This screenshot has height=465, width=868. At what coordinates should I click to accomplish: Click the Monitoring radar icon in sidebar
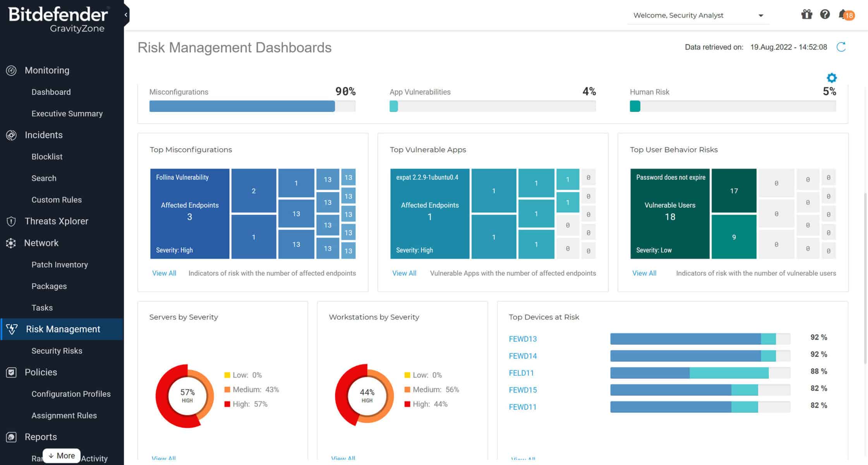(11, 71)
